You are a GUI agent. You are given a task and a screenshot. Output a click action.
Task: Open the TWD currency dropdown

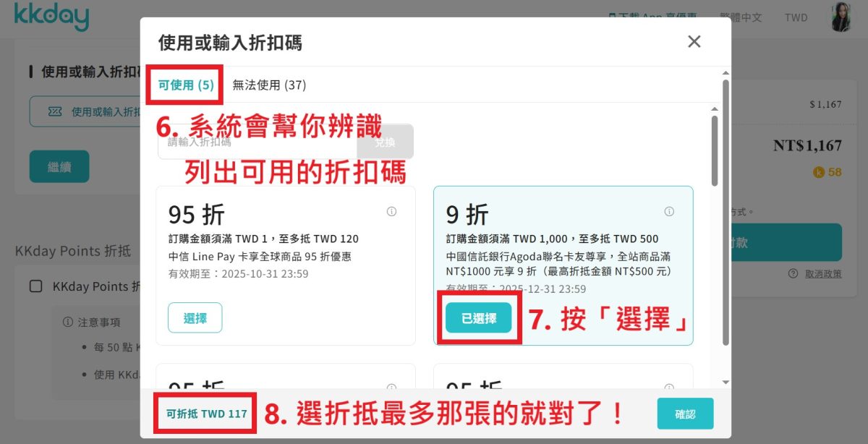[796, 17]
